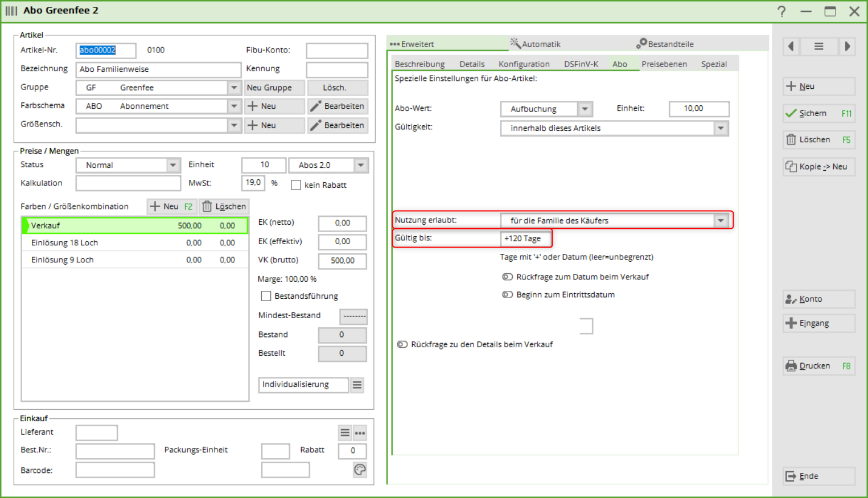868x498 pixels.
Task: Check the Bestandsführung checkbox
Action: click(266, 296)
